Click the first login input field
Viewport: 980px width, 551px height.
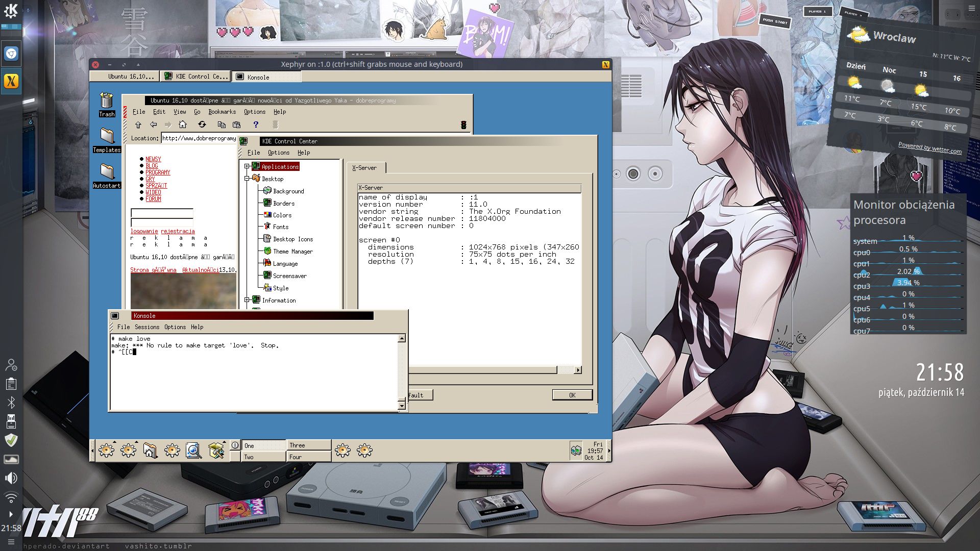point(162,213)
